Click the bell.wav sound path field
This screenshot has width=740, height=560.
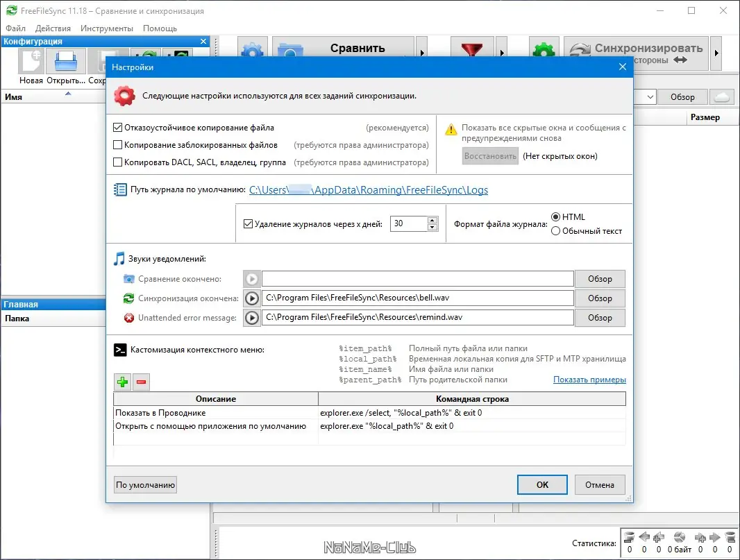pyautogui.click(x=418, y=298)
